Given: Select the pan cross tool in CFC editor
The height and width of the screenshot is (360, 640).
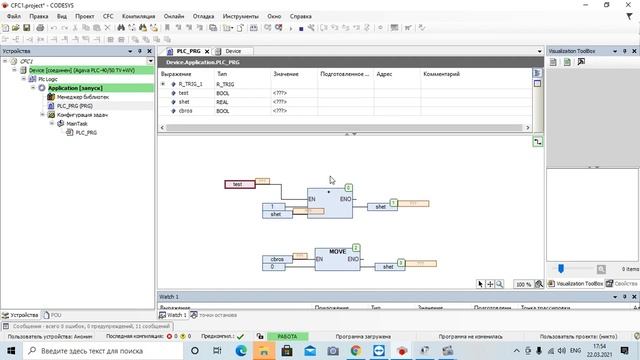Looking at the screenshot, I should pyautogui.click(x=490, y=284).
